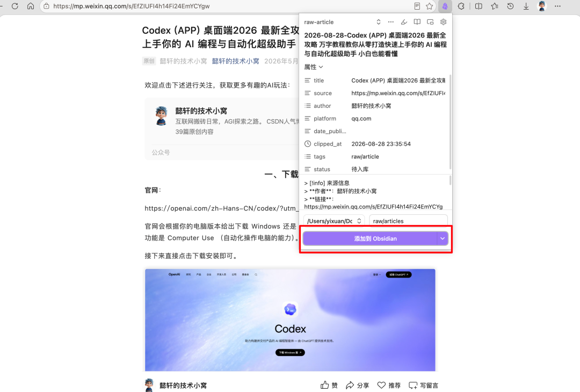Edit the title property value

coord(398,80)
